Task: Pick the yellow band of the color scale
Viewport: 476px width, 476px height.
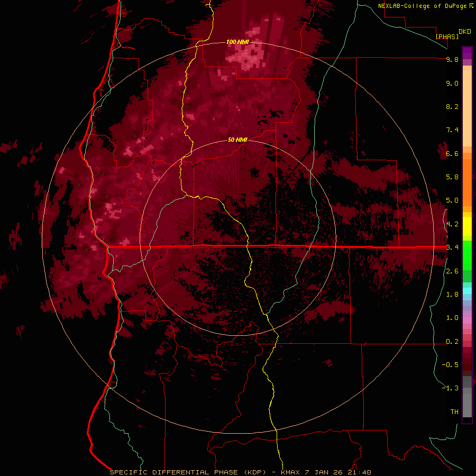Action: (x=467, y=226)
